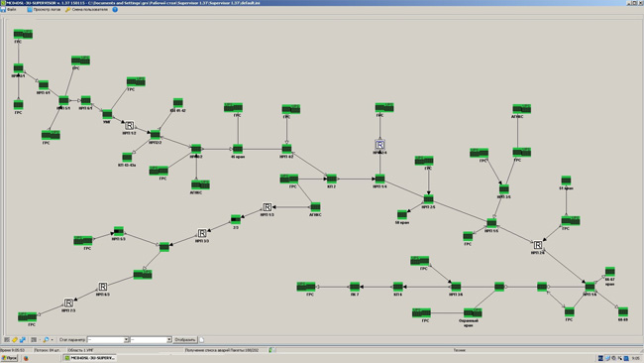
Task: Select the УМГ node icon
Action: point(107,114)
